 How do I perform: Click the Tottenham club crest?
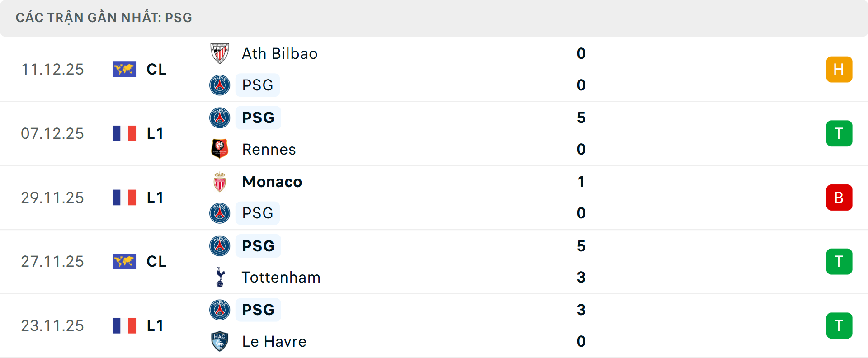click(x=220, y=277)
